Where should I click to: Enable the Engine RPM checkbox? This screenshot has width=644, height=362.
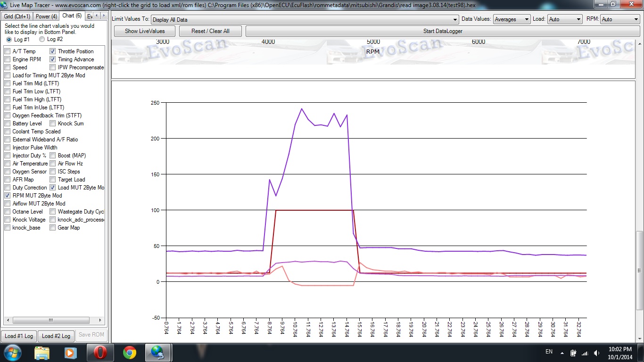tap(8, 59)
